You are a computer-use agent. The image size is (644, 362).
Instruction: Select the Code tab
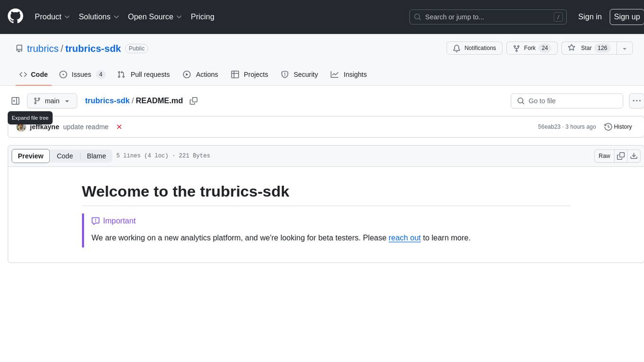click(34, 74)
